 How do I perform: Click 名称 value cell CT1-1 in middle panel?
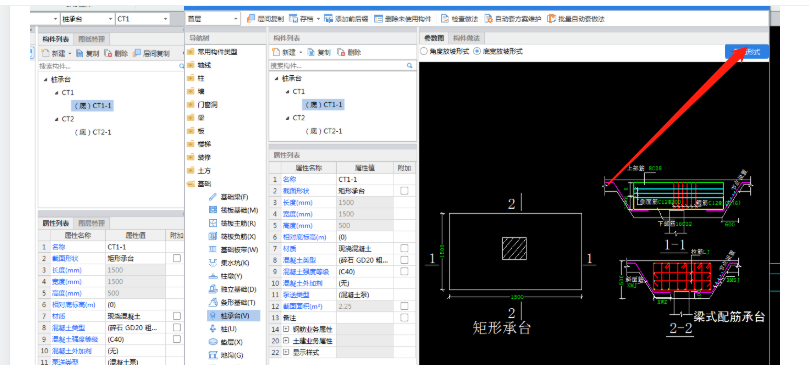coord(365,179)
